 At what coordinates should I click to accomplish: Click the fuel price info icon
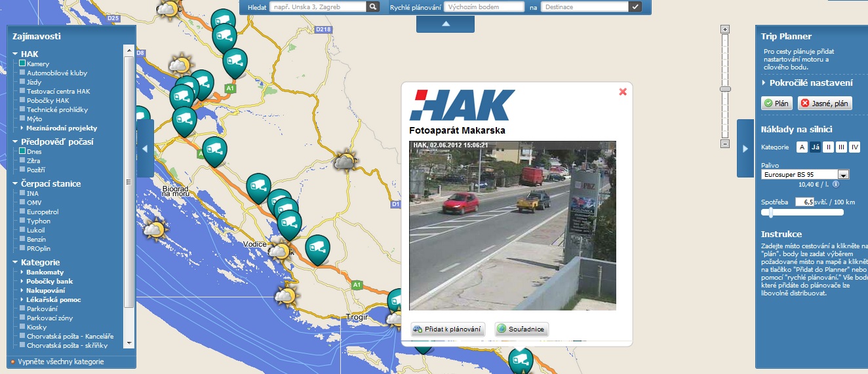click(836, 185)
